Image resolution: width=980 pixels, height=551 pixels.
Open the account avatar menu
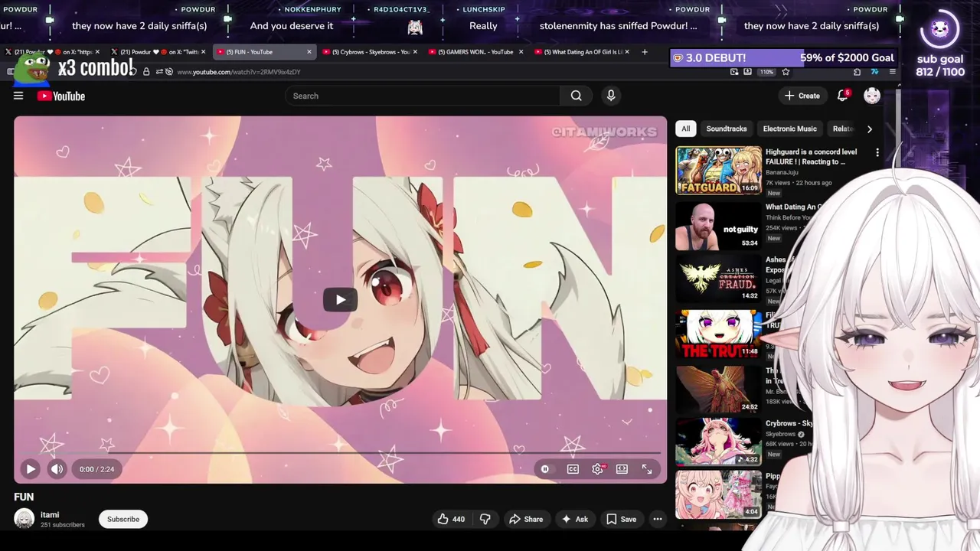click(x=872, y=96)
